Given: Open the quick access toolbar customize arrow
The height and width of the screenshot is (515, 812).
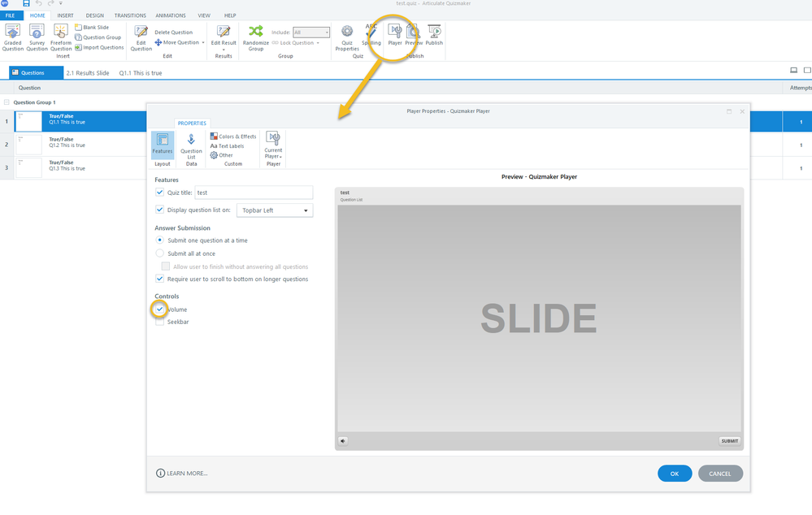Looking at the screenshot, I should pos(61,3).
